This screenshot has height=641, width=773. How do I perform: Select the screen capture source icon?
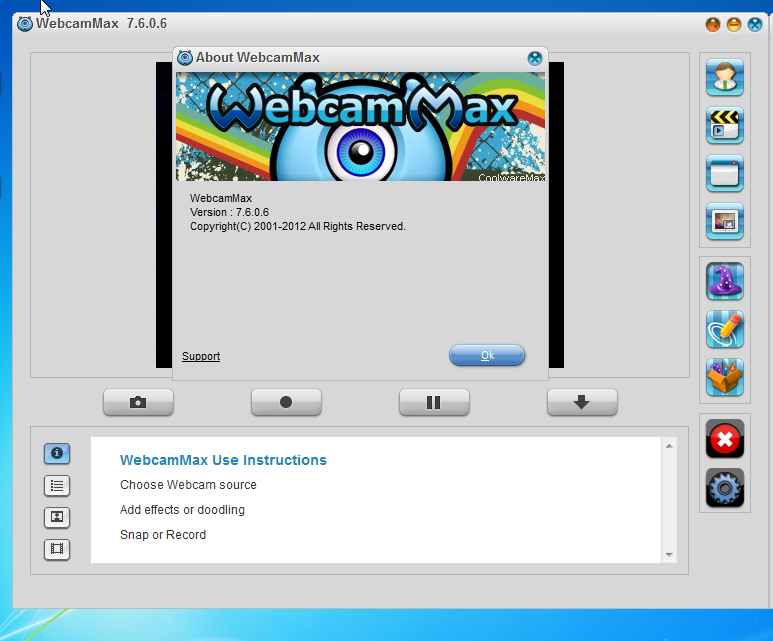point(725,173)
